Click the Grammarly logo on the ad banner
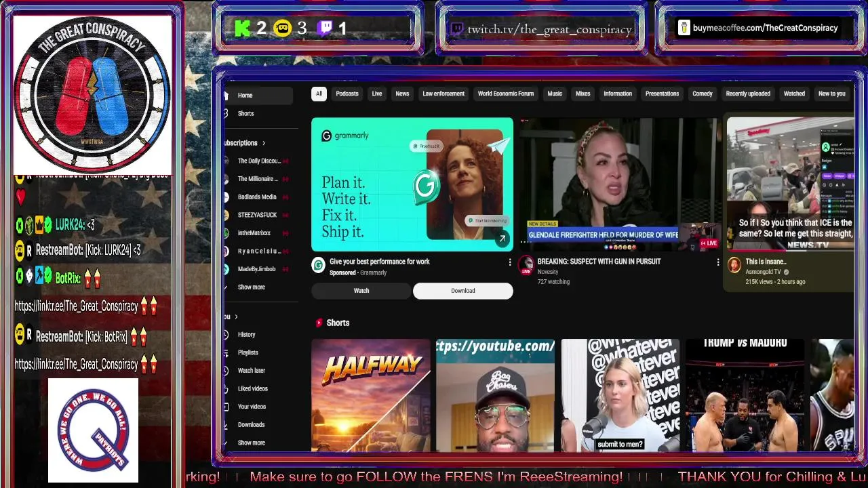Viewport: 868px width, 488px height. click(345, 136)
